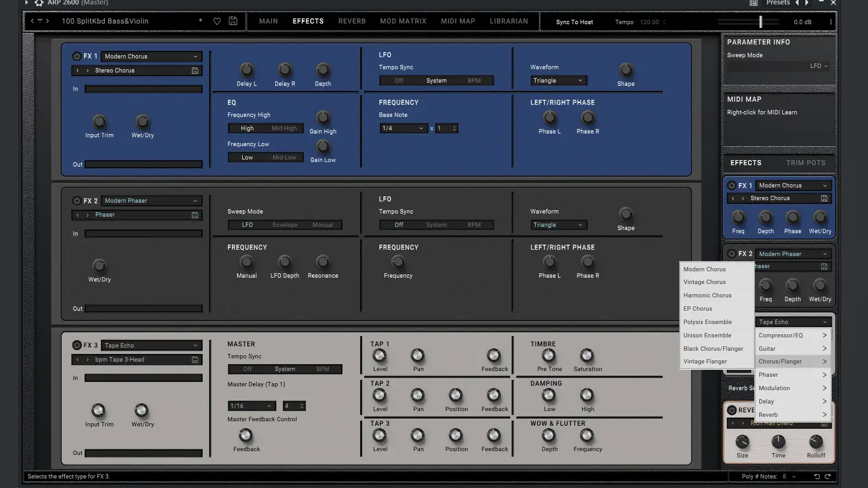Toggle FX 1 power button in main rack
The image size is (868, 488).
77,57
